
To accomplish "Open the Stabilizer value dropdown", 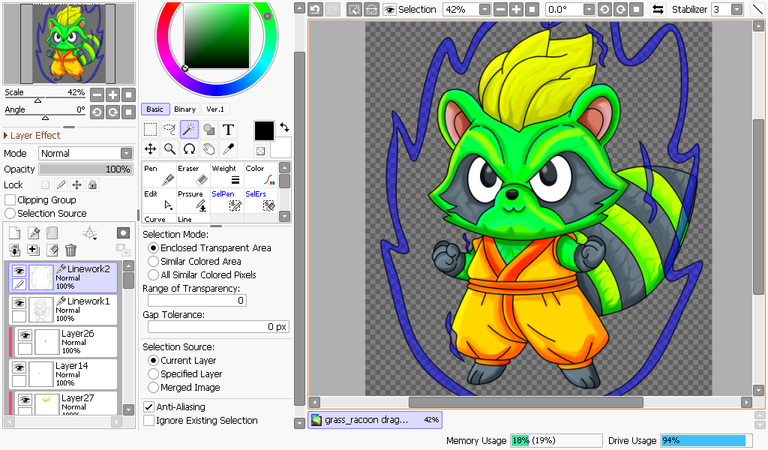I will pos(737,9).
